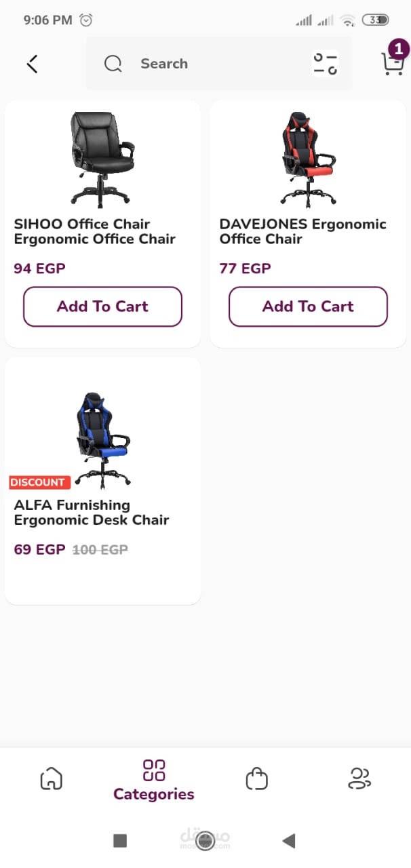The height and width of the screenshot is (868, 411).
Task: Add SIHOO Office Chair to cart
Action: click(102, 307)
